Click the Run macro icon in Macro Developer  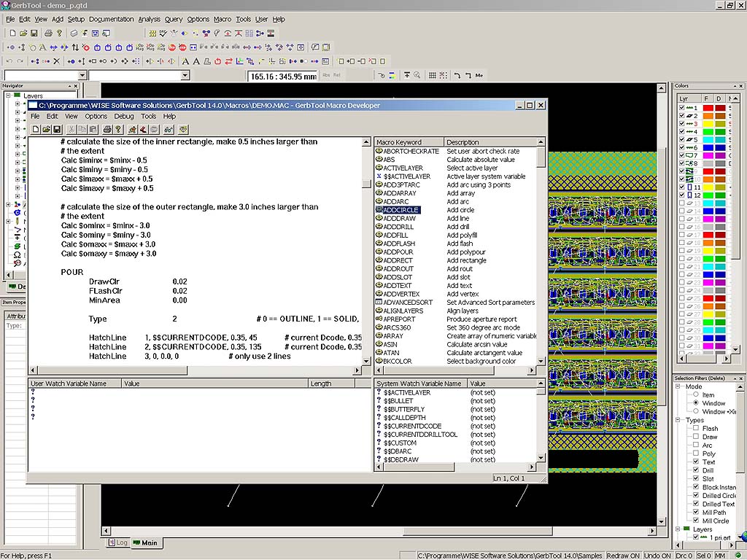[x=132, y=130]
